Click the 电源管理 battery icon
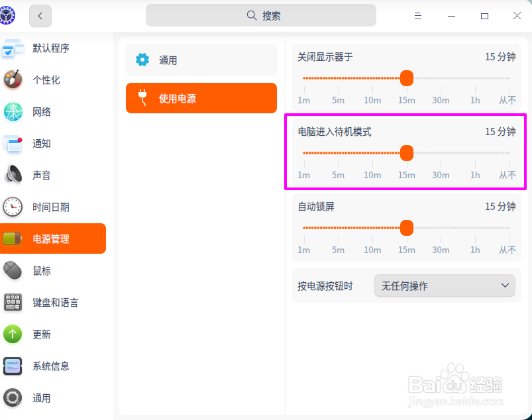532x420 pixels. tap(12, 238)
